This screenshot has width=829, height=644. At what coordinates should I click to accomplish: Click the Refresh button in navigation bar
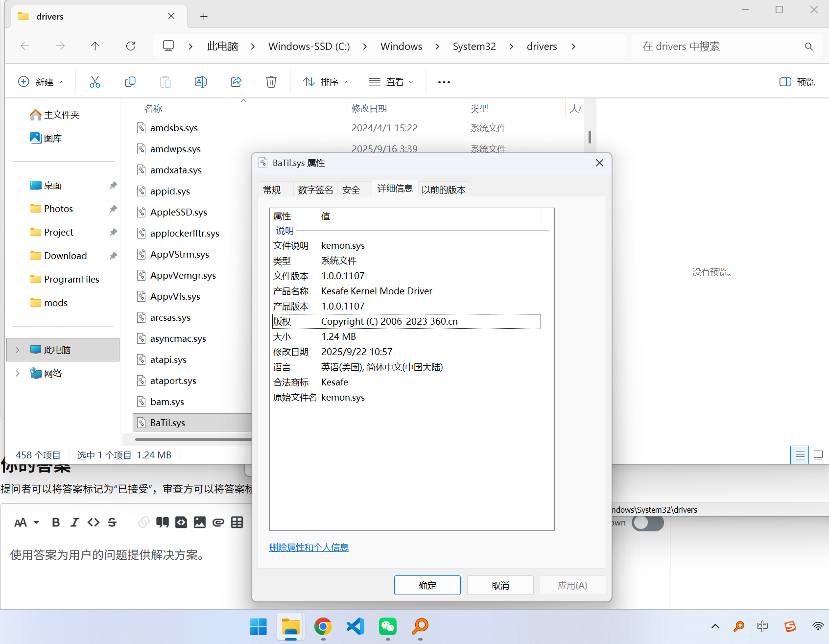pyautogui.click(x=131, y=46)
